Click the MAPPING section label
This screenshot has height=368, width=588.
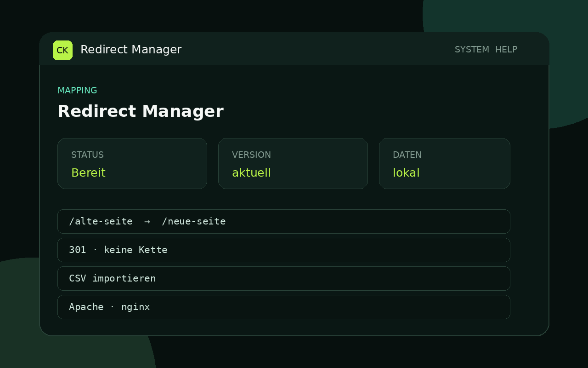77,90
